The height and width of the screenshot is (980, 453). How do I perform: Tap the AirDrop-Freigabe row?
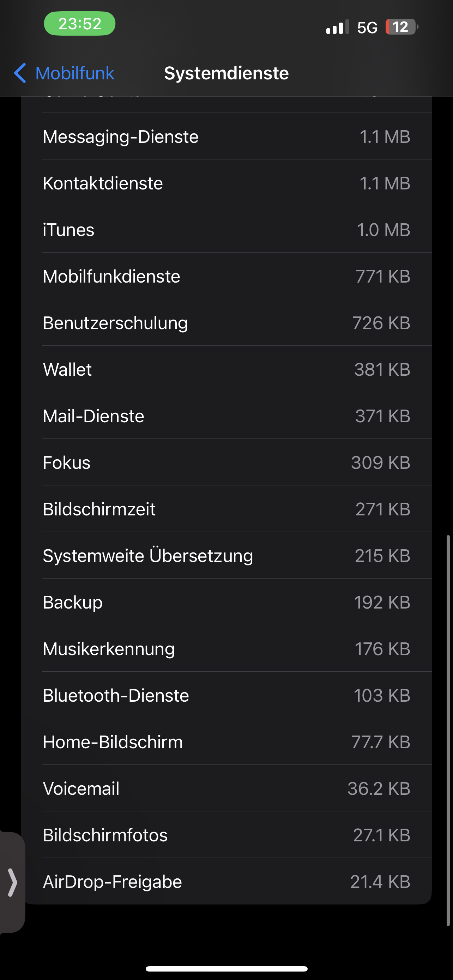click(226, 882)
